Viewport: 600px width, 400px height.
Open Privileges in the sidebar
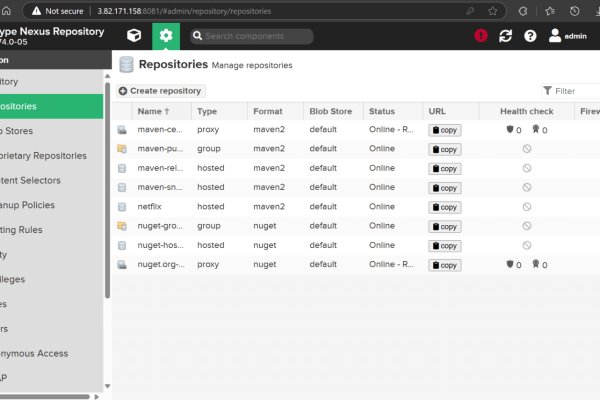[51, 279]
